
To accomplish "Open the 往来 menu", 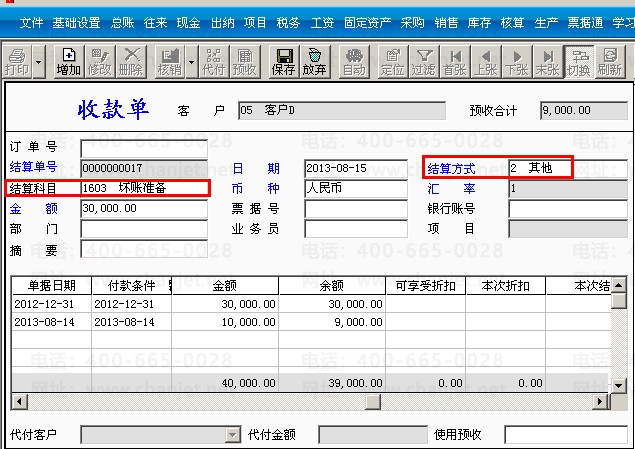I will [x=156, y=23].
